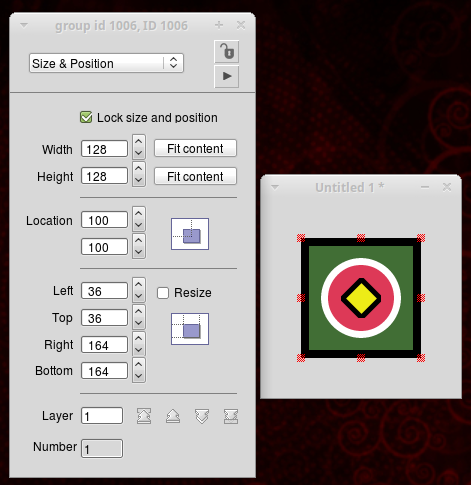Click the Location reference point diagram
471x485 pixels.
click(x=190, y=234)
